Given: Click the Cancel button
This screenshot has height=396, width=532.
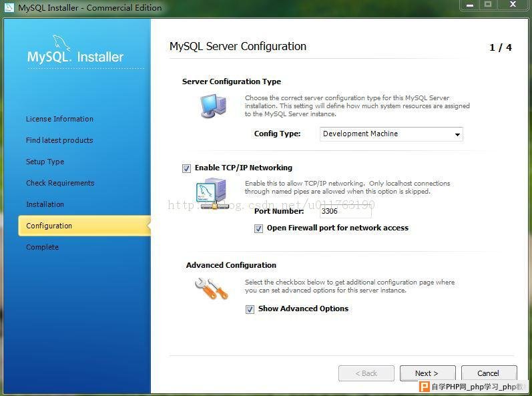Looking at the screenshot, I should [x=489, y=373].
